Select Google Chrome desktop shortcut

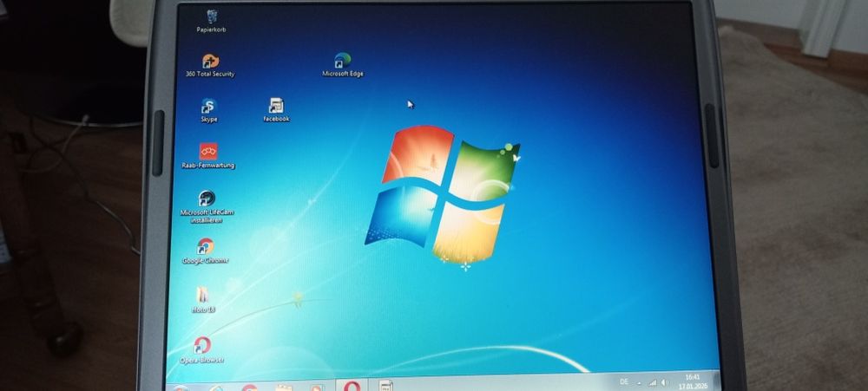coord(206,251)
